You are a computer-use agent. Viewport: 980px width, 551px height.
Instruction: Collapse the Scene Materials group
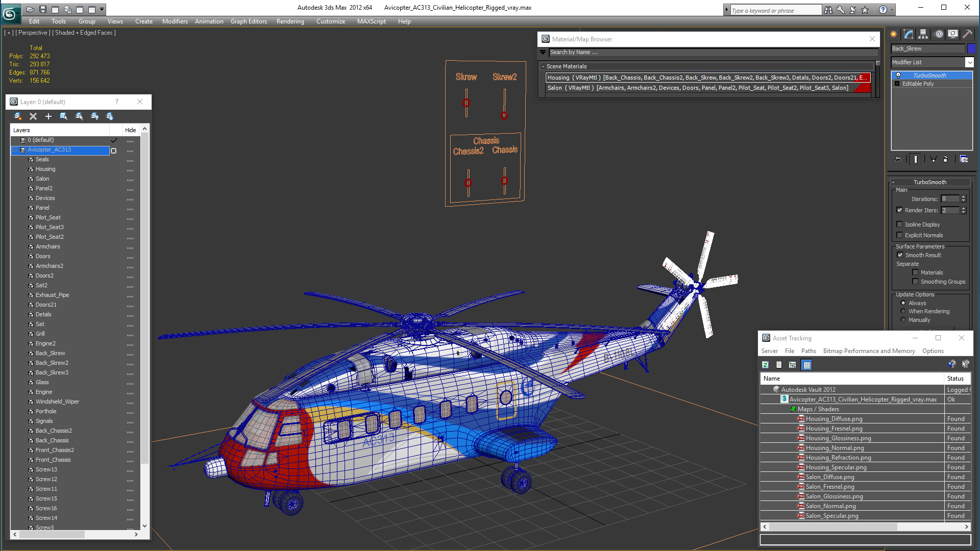tap(543, 66)
